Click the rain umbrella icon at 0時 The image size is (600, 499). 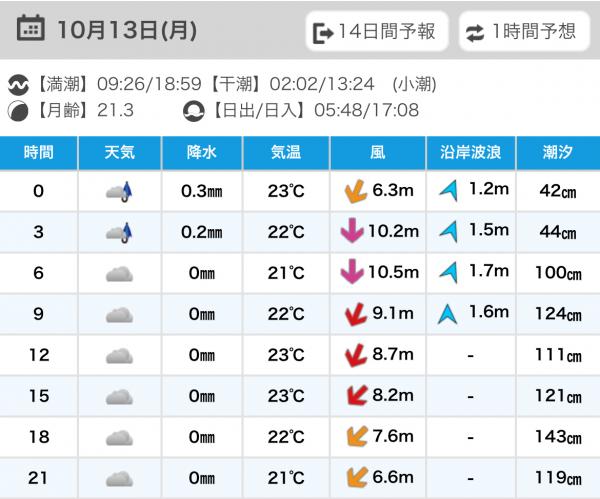pos(119,191)
